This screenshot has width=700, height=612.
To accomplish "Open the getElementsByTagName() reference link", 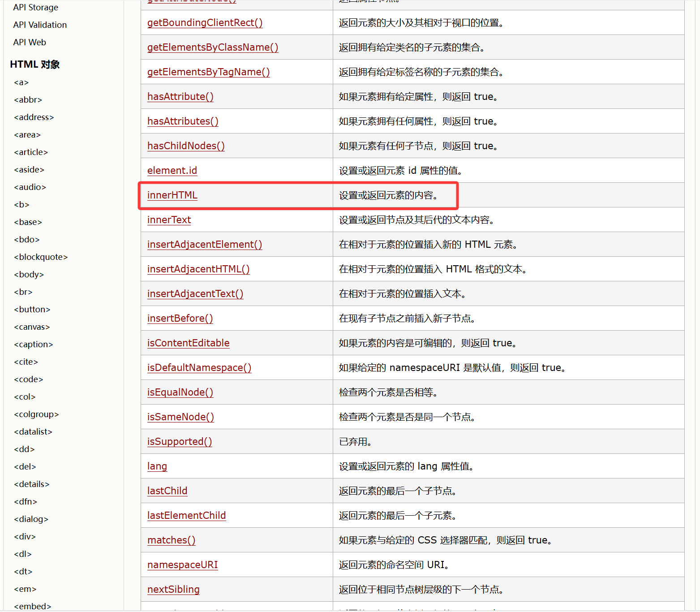I will coord(208,72).
